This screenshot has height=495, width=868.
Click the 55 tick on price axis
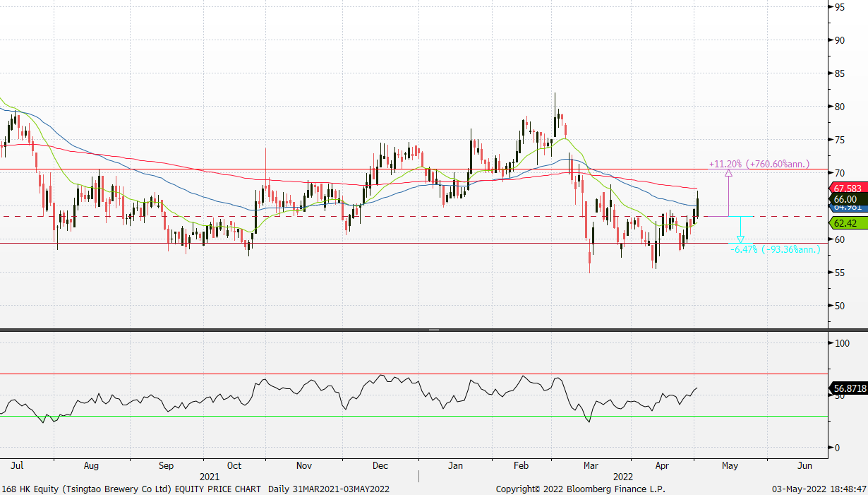[x=840, y=273]
